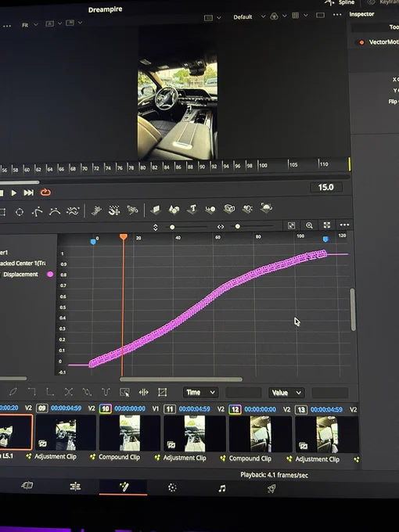This screenshot has height=532, width=399.
Task: Click the Reverse spline keyframes button
Action: (x=69, y=392)
